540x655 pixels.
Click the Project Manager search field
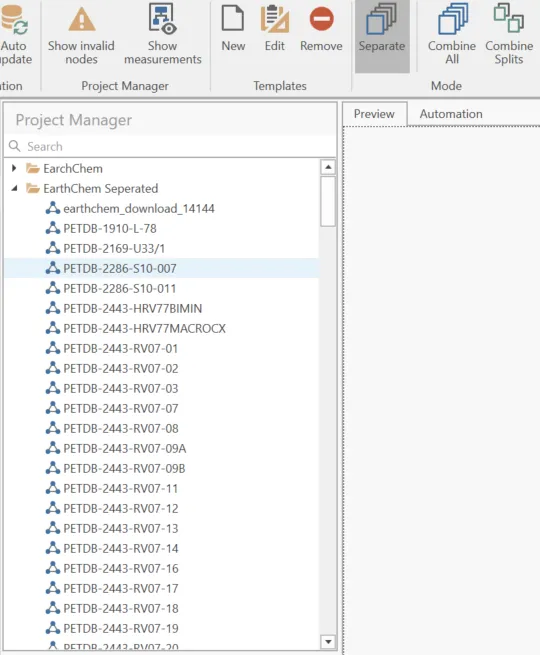(x=171, y=146)
